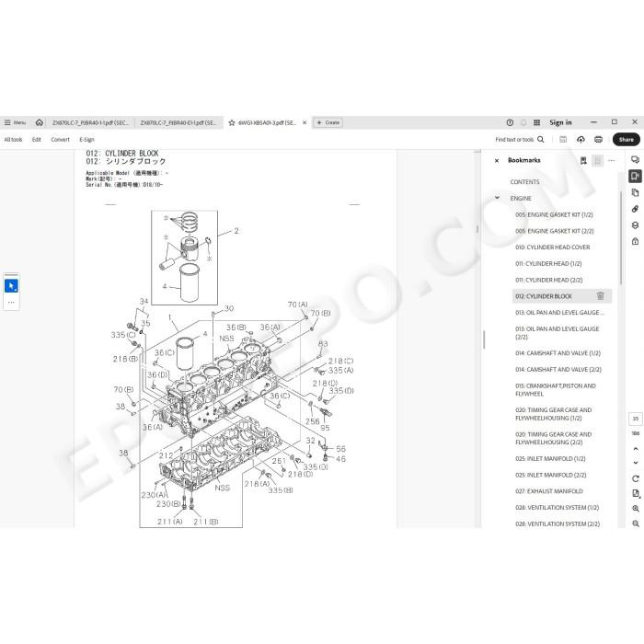
Task: Select the 012: CYLINDER BLOCK bookmark
Action: tap(544, 296)
